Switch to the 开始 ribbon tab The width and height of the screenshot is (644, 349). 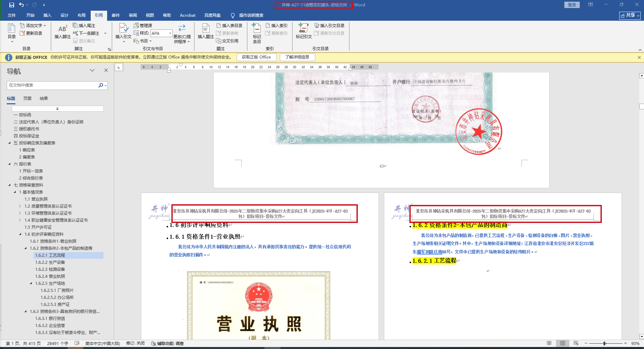pos(30,15)
